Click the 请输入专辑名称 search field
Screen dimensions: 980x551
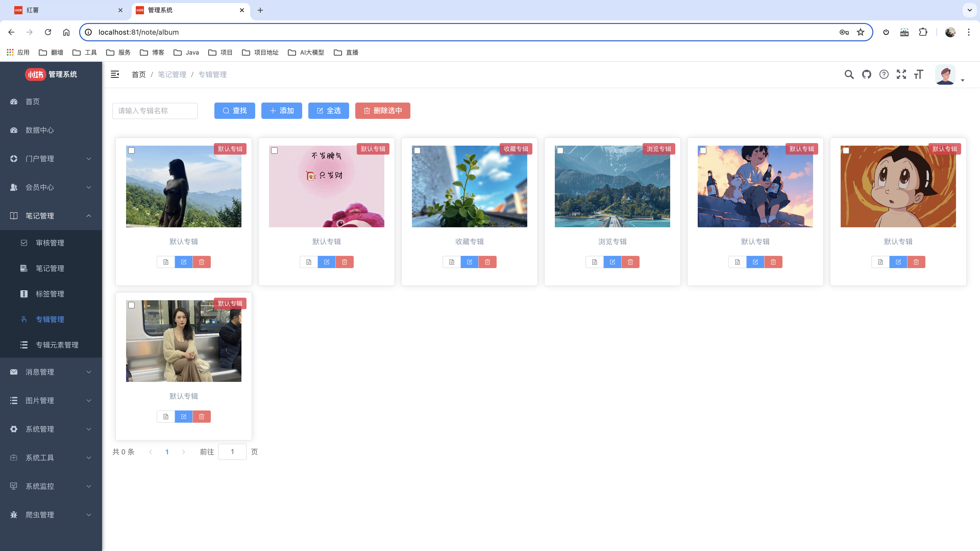(155, 111)
